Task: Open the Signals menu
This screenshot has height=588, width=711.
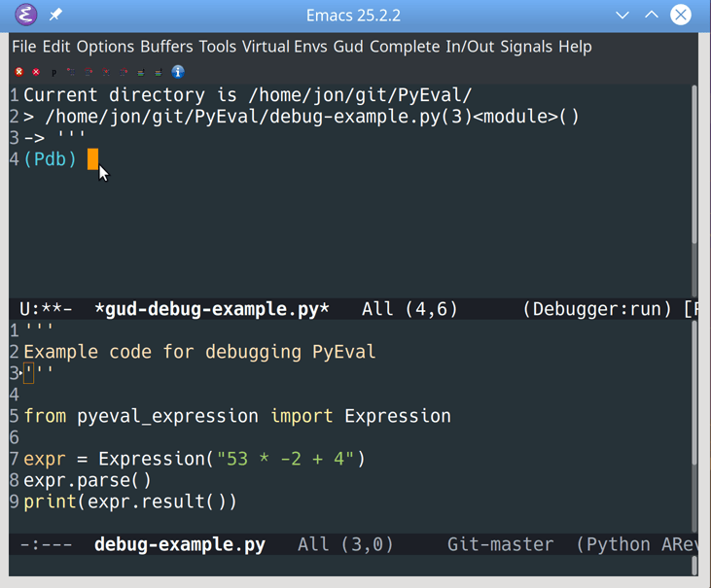Action: click(526, 47)
